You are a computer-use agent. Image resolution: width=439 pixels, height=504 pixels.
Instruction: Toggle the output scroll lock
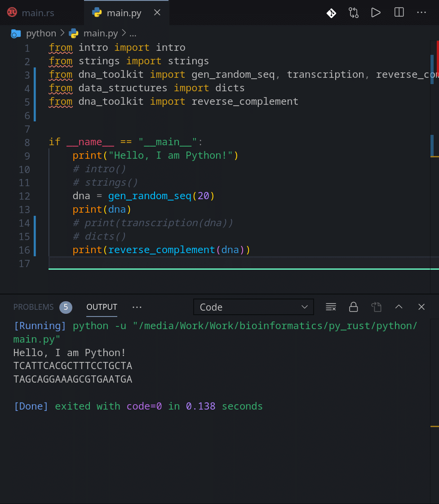click(354, 307)
